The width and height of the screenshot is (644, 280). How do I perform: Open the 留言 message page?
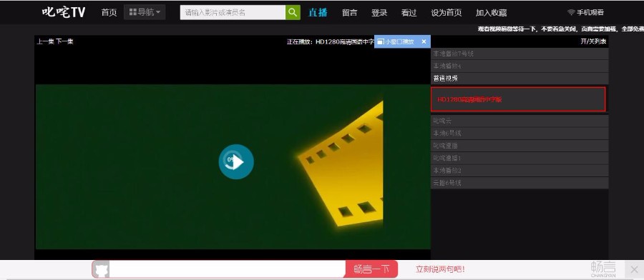coord(349,13)
